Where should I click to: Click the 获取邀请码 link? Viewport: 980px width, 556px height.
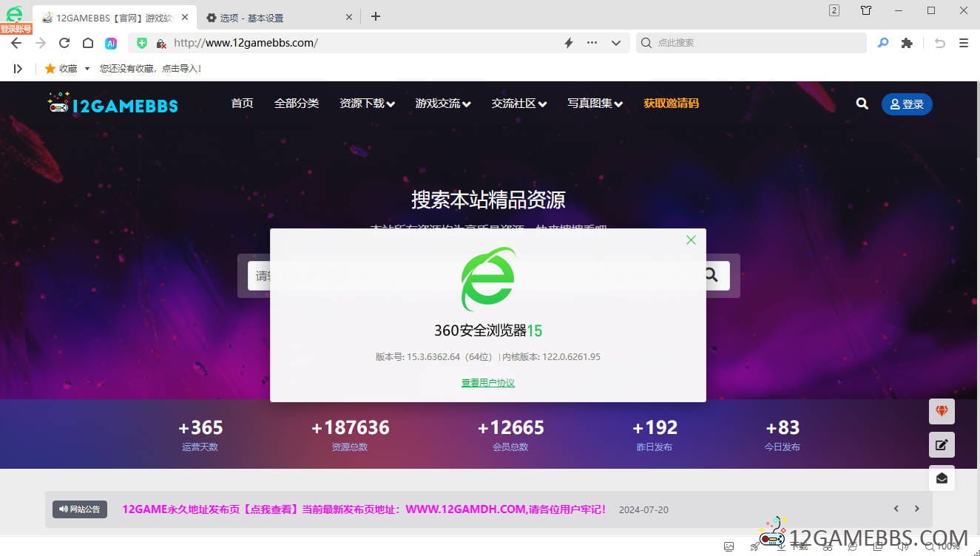point(671,104)
